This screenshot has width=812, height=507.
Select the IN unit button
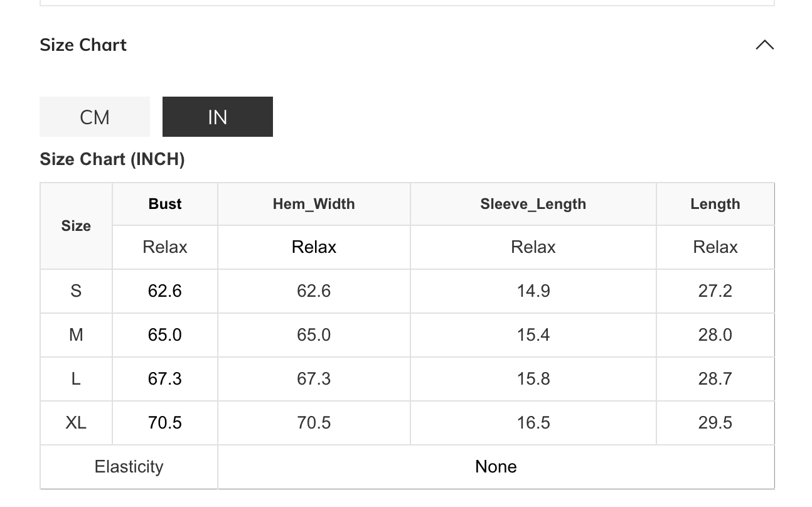(x=217, y=117)
